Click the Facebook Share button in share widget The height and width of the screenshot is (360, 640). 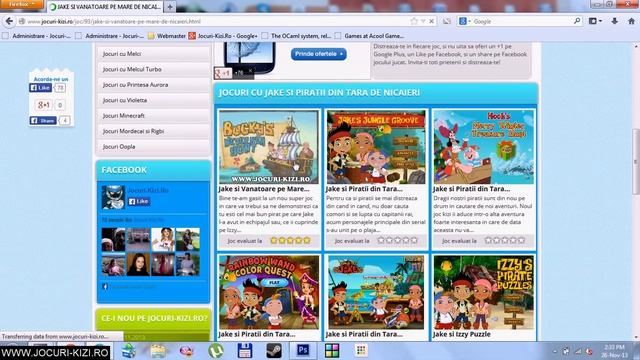click(x=43, y=120)
